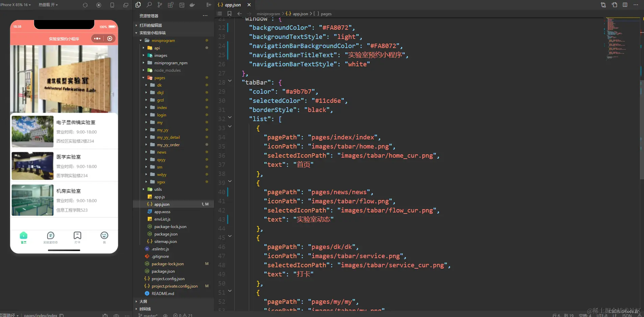Click the pages breadcrumb segment

pyautogui.click(x=326, y=14)
